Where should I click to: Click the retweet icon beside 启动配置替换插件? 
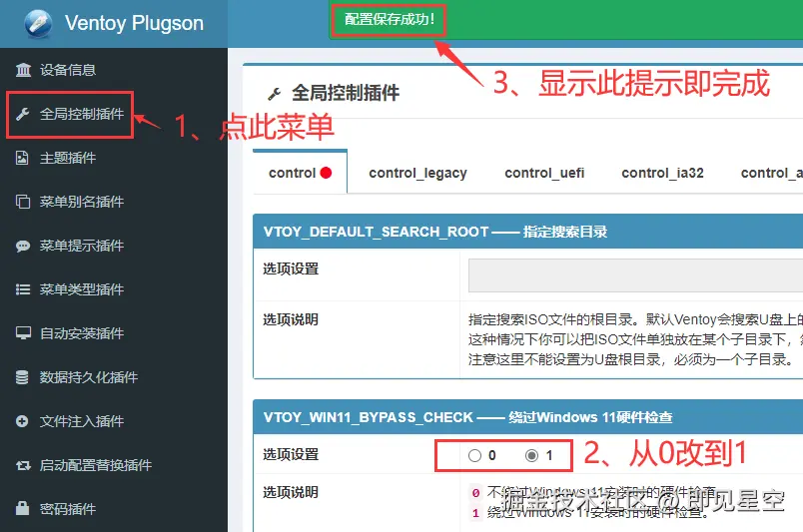tap(23, 465)
